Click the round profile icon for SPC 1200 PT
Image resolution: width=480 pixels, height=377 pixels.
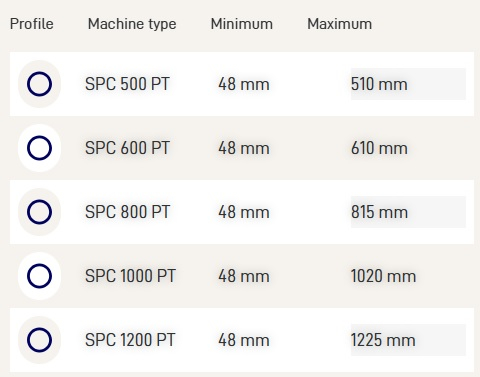pyautogui.click(x=39, y=340)
